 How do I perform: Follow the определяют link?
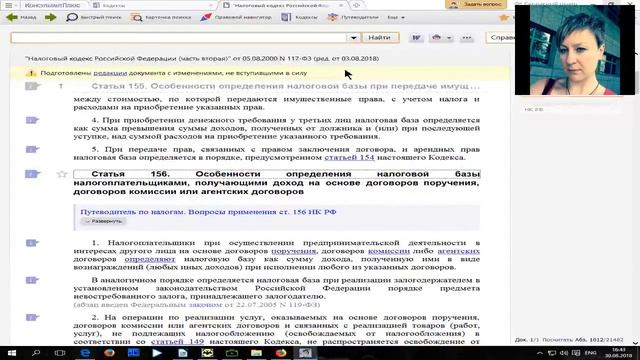150,259
